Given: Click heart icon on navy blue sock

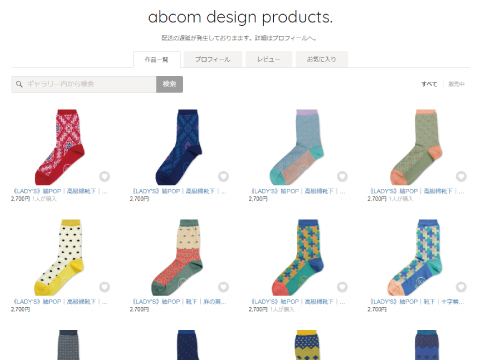Looking at the screenshot, I should pos(223,176).
